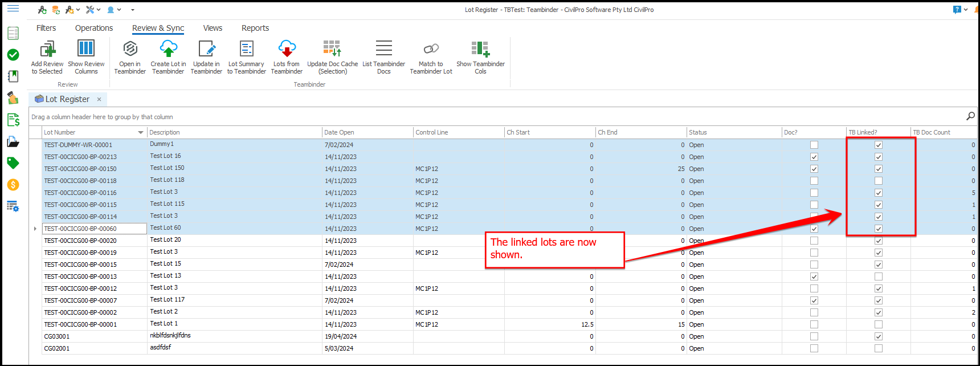Image resolution: width=980 pixels, height=366 pixels.
Task: Open the lot register list sidebar icon
Action: (x=13, y=33)
